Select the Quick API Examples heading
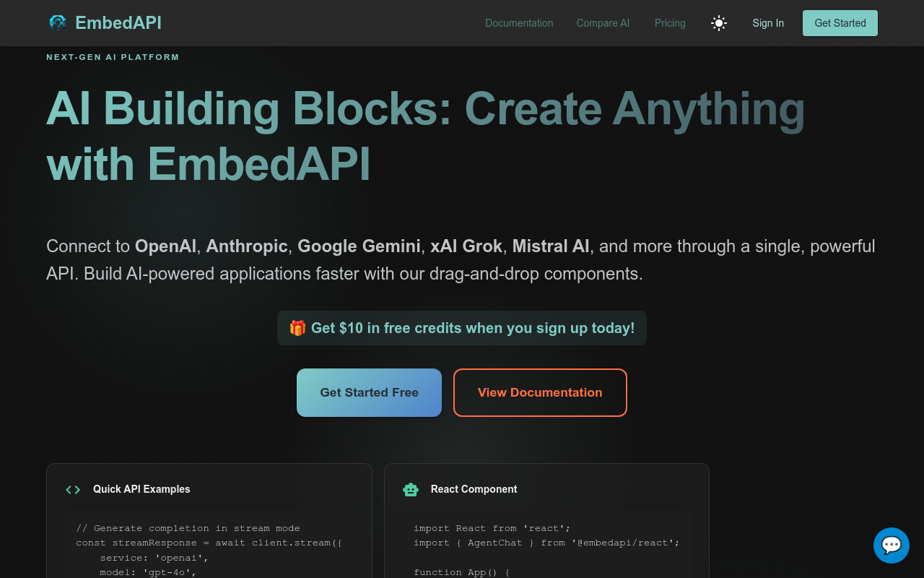 click(x=141, y=489)
